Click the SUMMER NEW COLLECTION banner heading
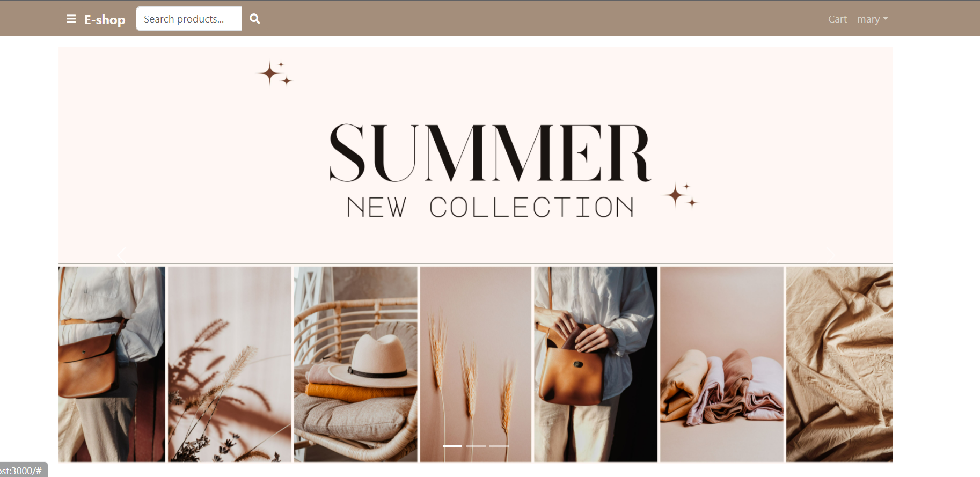 click(x=490, y=170)
